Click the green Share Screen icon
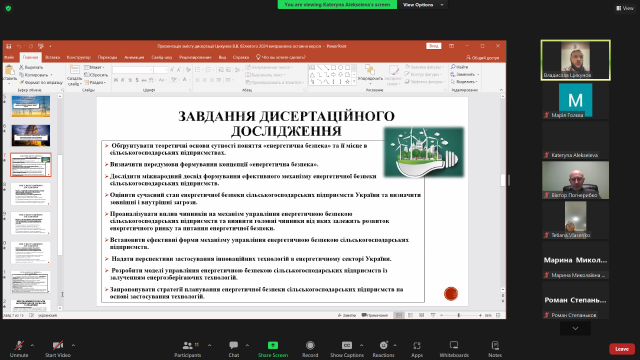Viewport: 640px width, 360px height. tap(273, 345)
